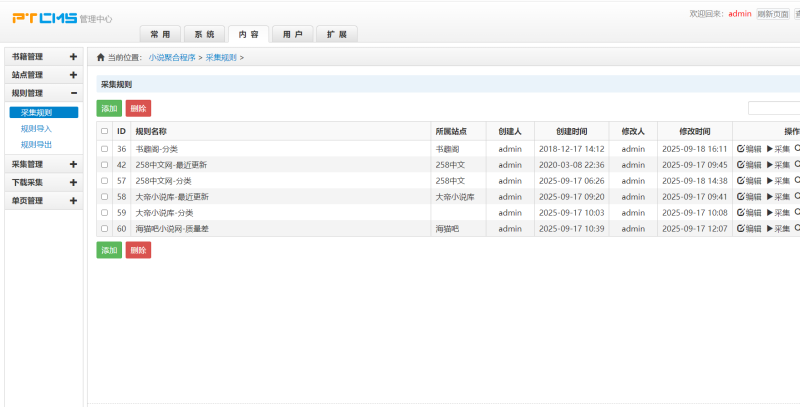The width and height of the screenshot is (800, 407).
Task: Click the 刷新页面 button
Action: 772,14
